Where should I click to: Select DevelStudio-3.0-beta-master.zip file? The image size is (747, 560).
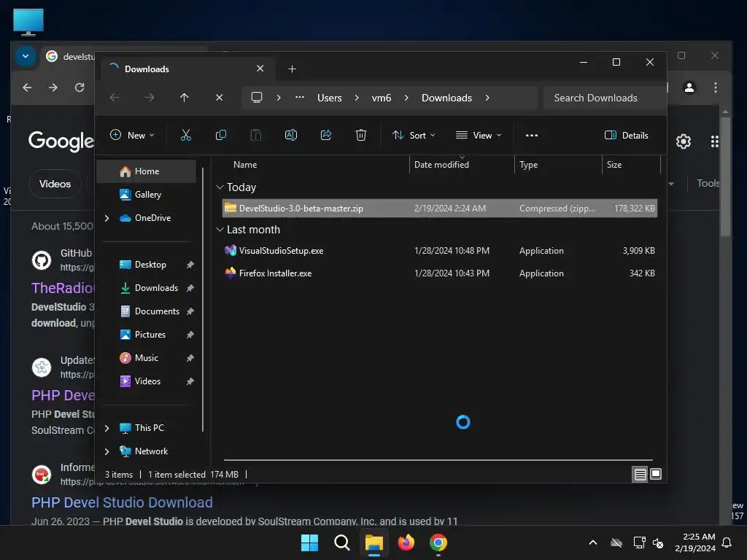[440, 209]
